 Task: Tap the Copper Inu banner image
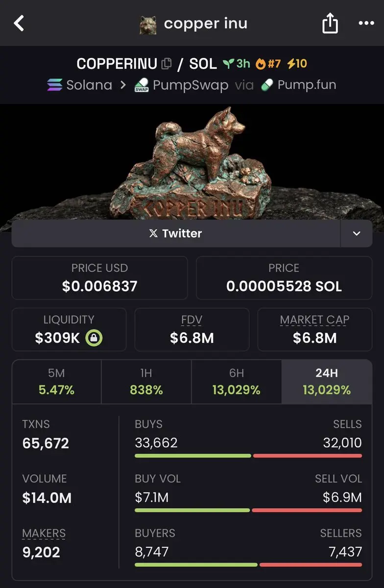pos(192,165)
